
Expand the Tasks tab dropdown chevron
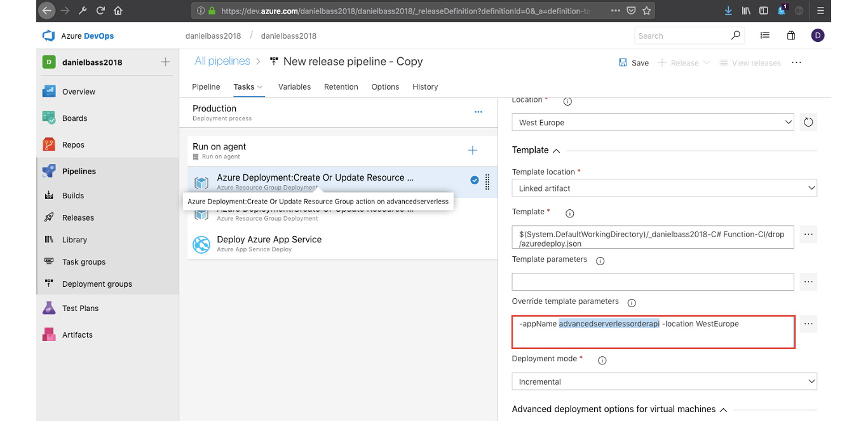tap(260, 87)
